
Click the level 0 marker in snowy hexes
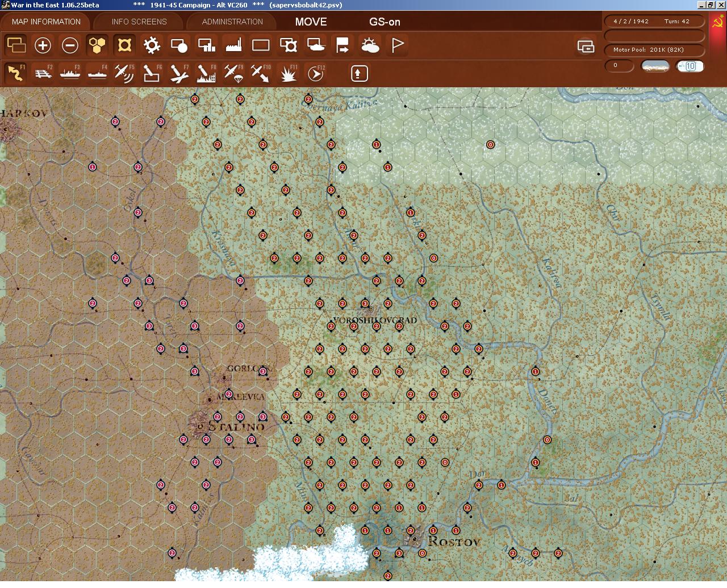[x=490, y=145]
